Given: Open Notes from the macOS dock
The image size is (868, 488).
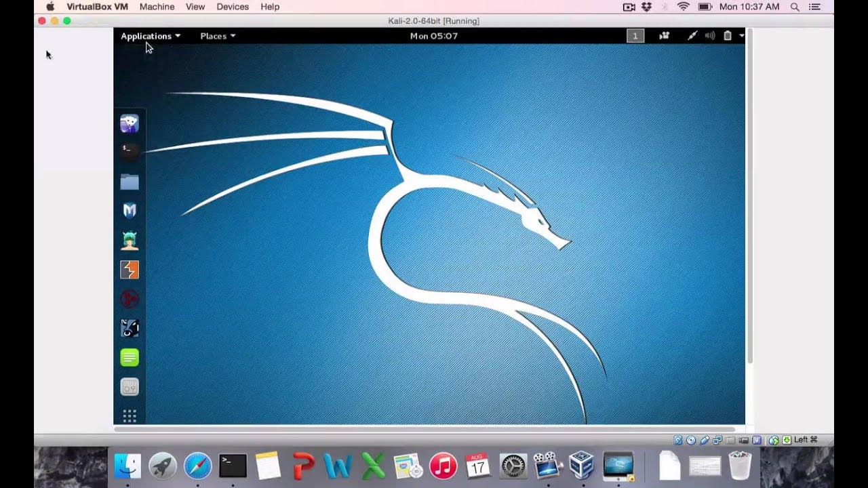Looking at the screenshot, I should click(x=268, y=466).
